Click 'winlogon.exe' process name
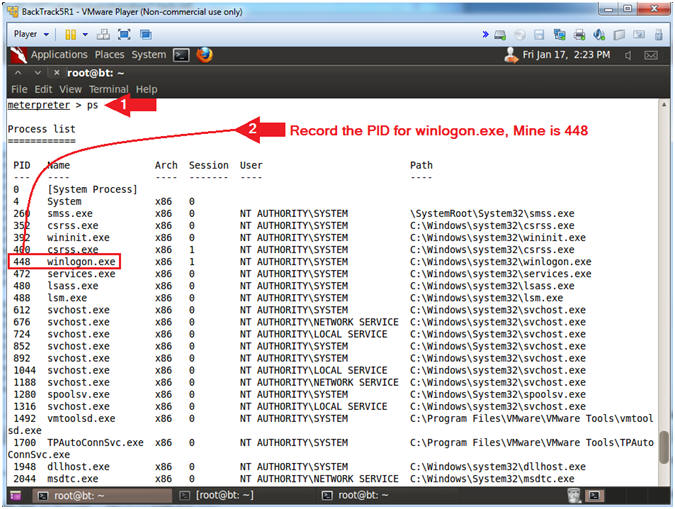675x509 pixels. click(x=81, y=262)
